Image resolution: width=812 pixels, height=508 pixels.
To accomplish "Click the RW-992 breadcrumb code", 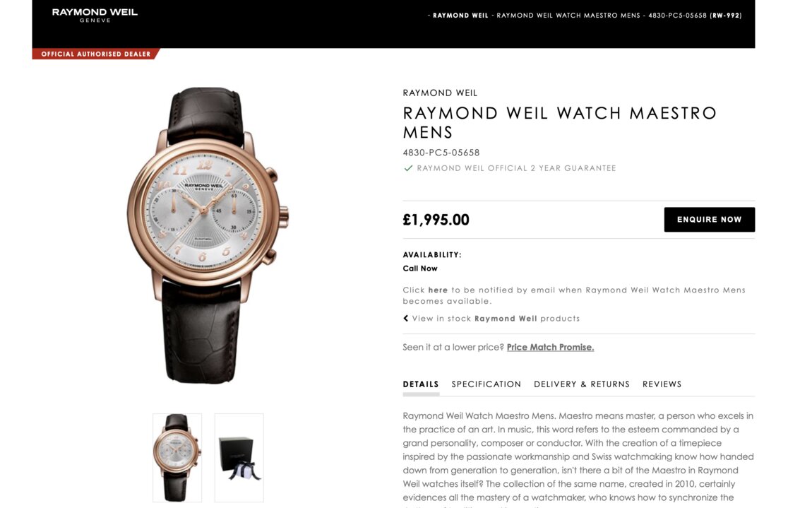I will [726, 16].
